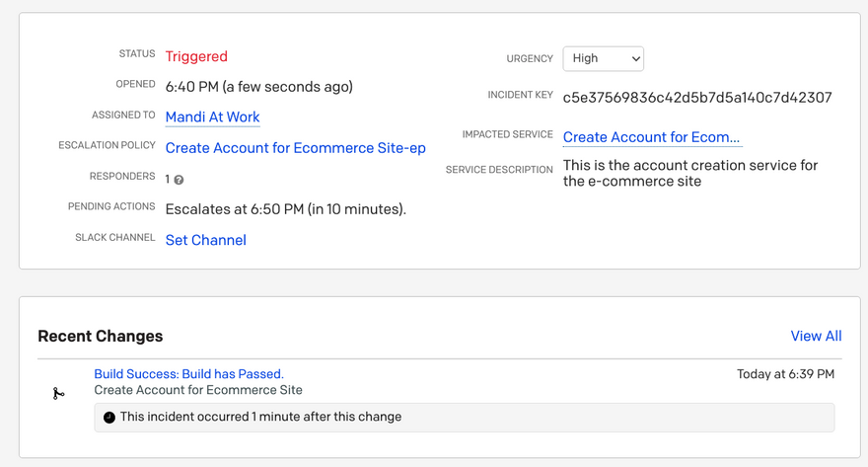Click the Triggered status text
868x467 pixels.
[196, 56]
